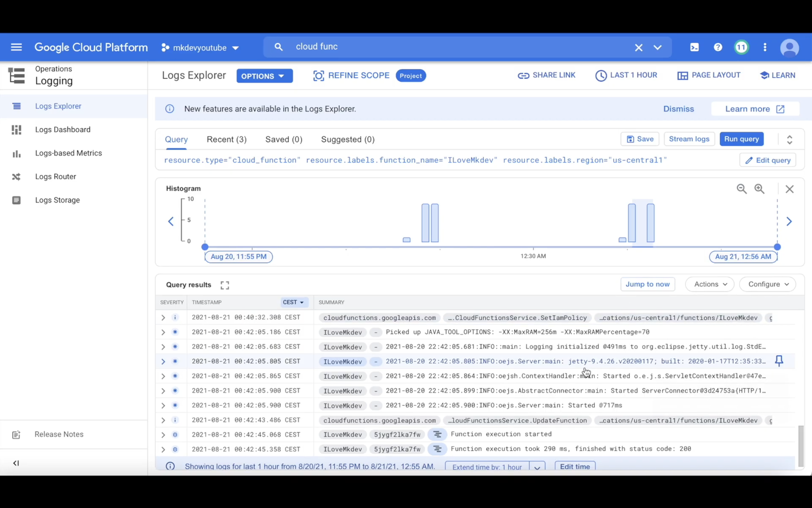812x508 pixels.
Task: Click Stream logs button
Action: point(689,139)
